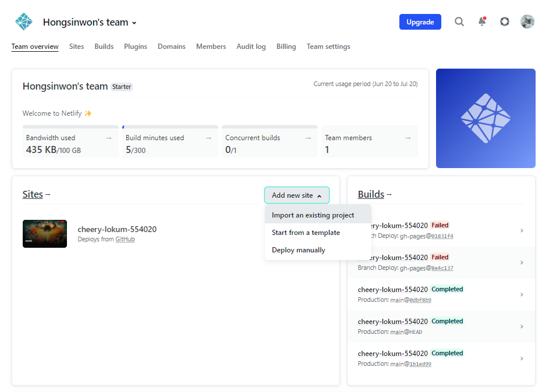Click the Bandwidth used 435 KB card
This screenshot has height=392, width=542.
coord(70,141)
